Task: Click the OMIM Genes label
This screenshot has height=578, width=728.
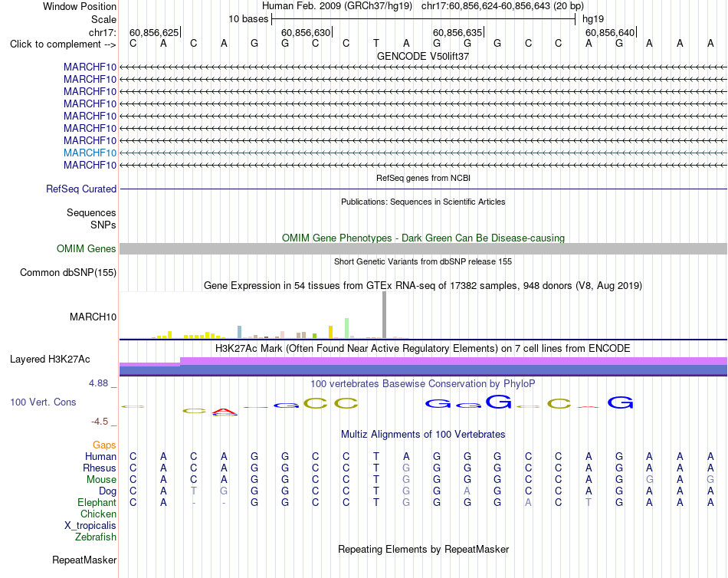Action: click(x=86, y=248)
